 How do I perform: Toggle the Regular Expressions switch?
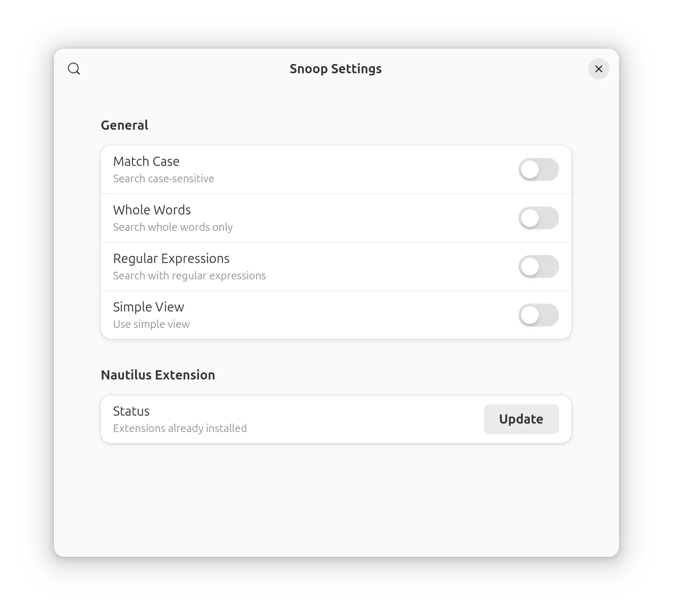(x=538, y=267)
